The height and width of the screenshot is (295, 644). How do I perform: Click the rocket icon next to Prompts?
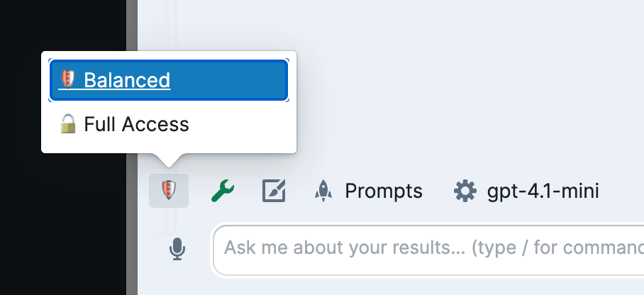(323, 191)
